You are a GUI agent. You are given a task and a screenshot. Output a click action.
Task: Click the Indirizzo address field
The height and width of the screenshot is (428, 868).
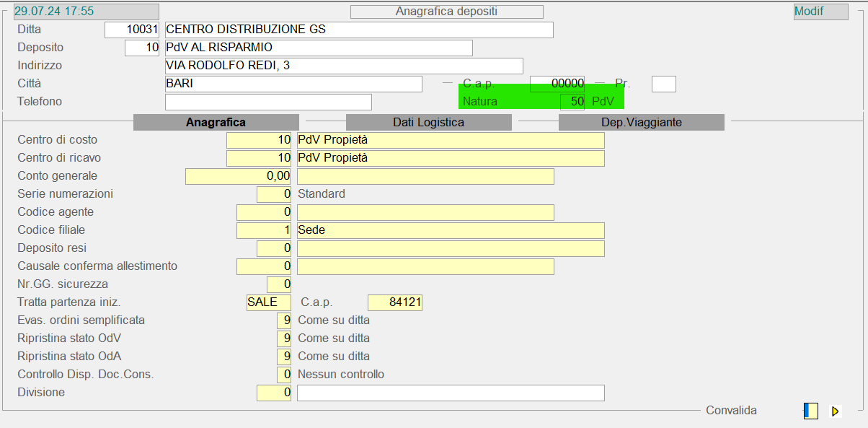[343, 66]
